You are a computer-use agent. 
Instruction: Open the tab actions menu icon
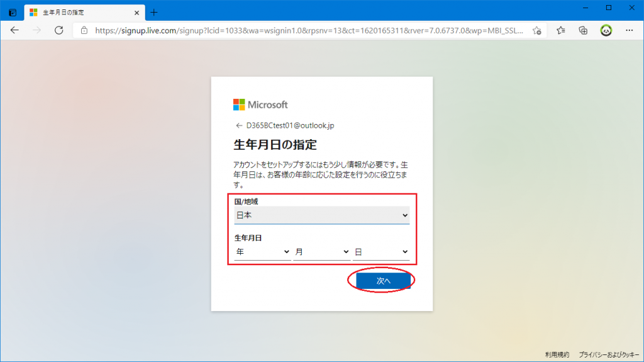13,13
